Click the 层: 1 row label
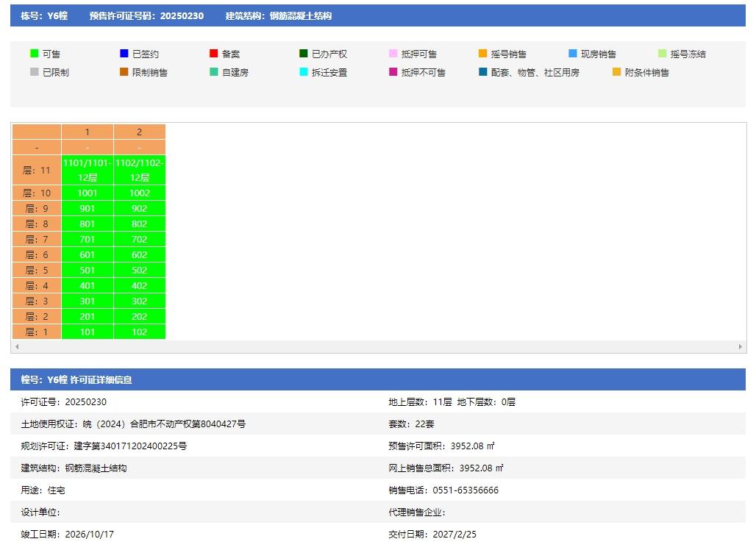The height and width of the screenshot is (550, 756). pyautogui.click(x=37, y=332)
